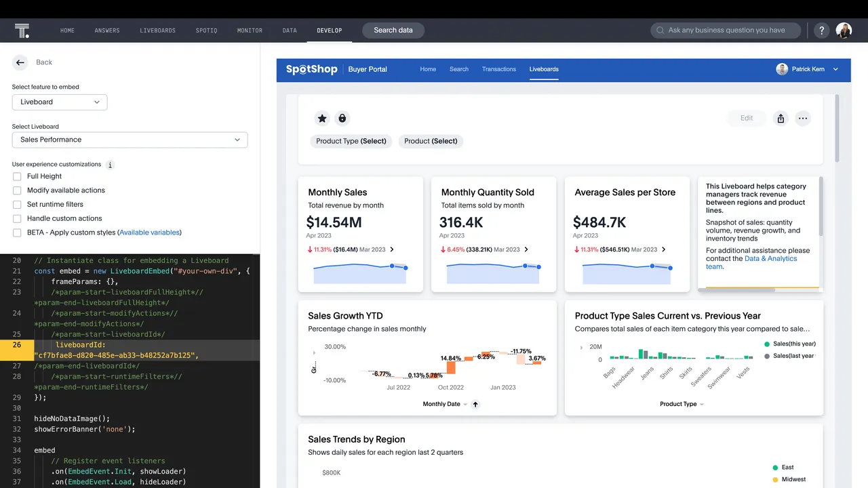The width and height of the screenshot is (868, 488).
Task: Expand the Product Type Sales y-axis arrow
Action: tap(581, 348)
